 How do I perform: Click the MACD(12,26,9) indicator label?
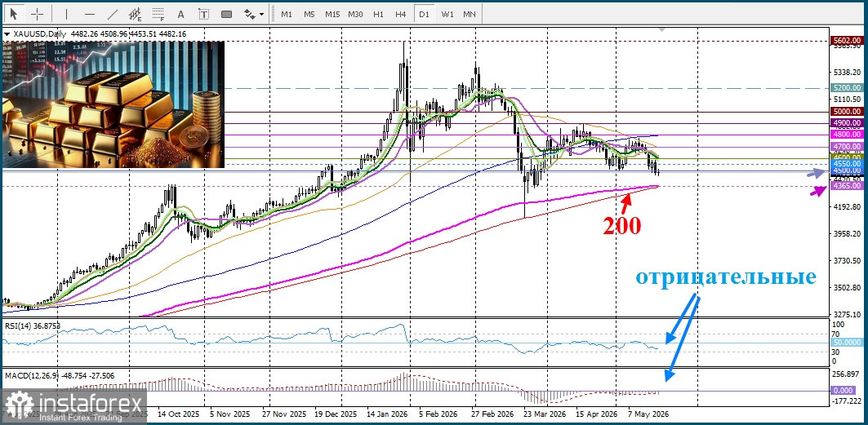tap(60, 376)
